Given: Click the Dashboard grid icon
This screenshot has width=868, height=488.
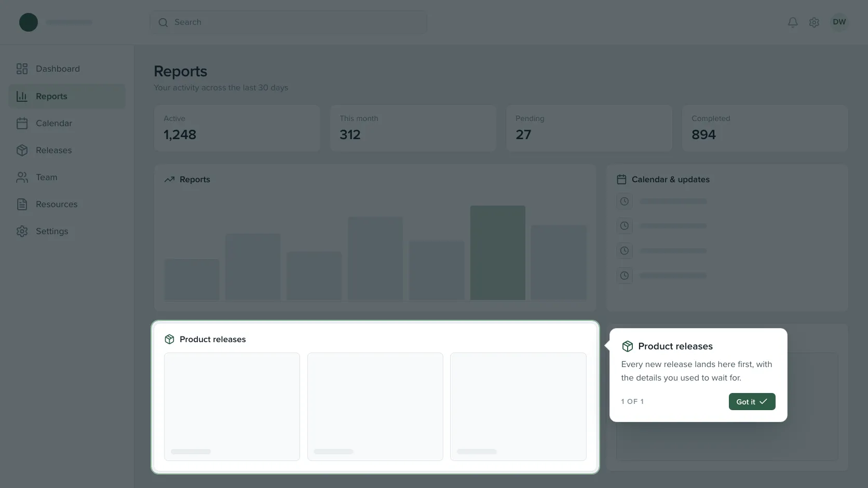Looking at the screenshot, I should point(22,69).
